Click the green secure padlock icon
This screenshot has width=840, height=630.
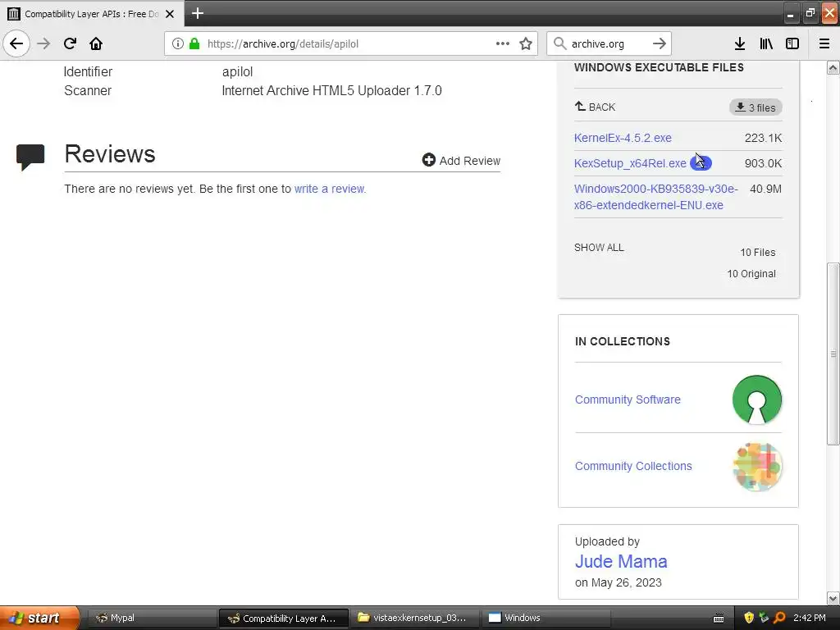[x=194, y=43]
